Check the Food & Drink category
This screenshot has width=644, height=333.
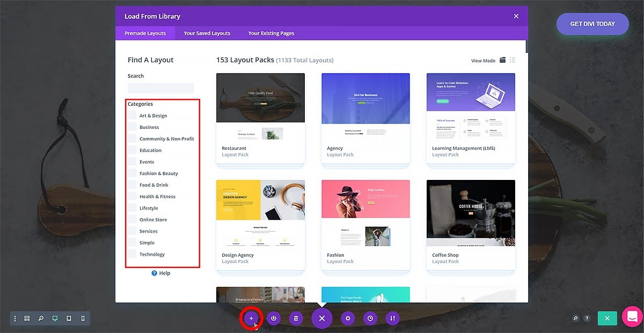point(132,185)
